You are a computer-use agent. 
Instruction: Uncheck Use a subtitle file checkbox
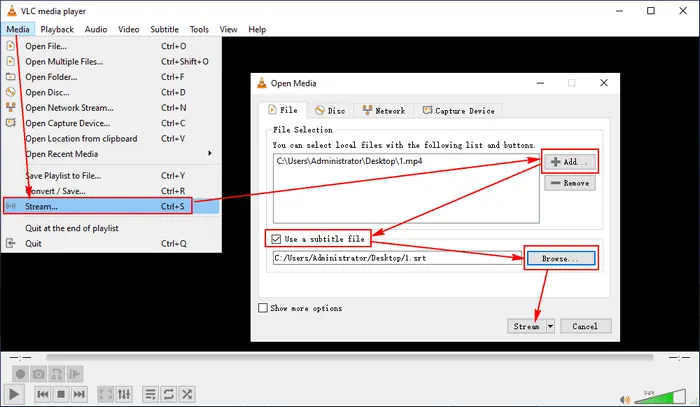(x=276, y=239)
